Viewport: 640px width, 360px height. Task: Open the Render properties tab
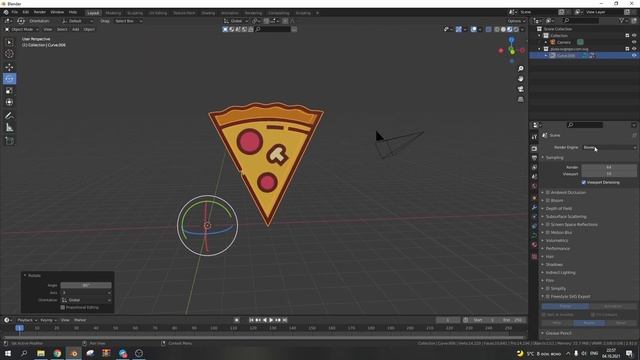534,149
